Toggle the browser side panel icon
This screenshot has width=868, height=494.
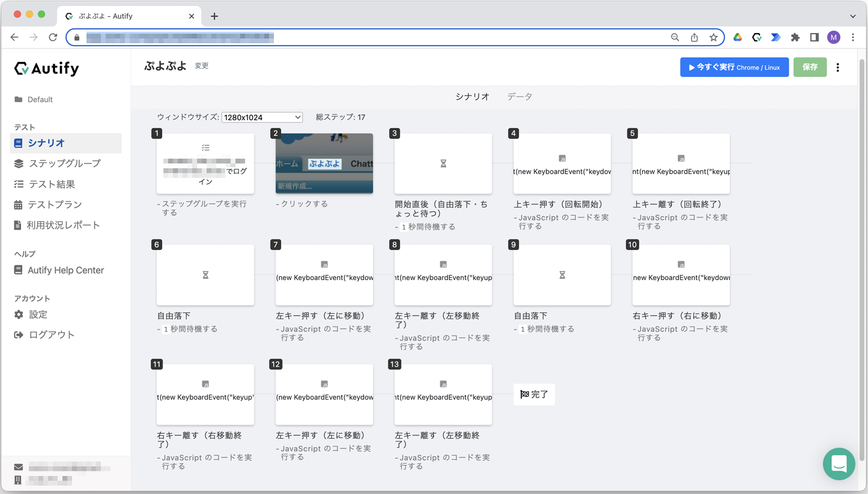coord(815,37)
